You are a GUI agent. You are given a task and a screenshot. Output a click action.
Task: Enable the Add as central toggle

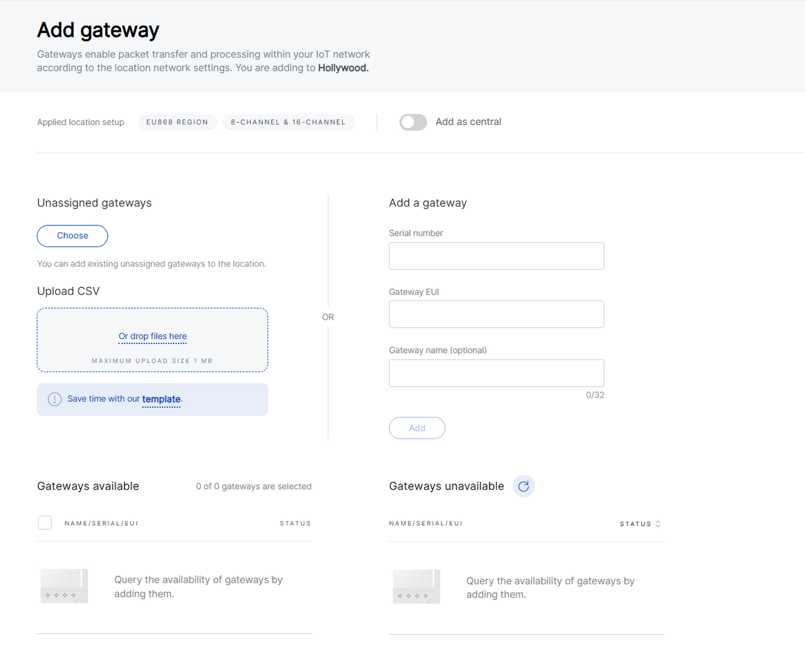coord(413,122)
